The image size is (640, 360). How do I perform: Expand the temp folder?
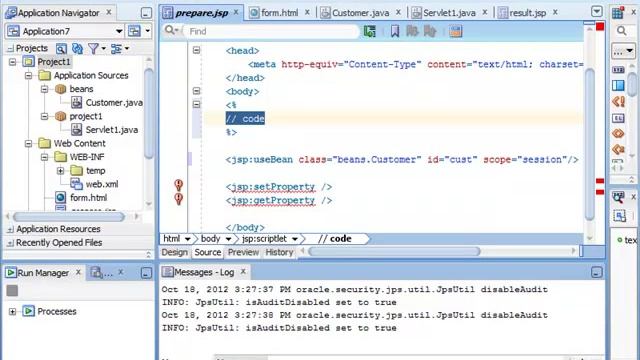point(60,171)
